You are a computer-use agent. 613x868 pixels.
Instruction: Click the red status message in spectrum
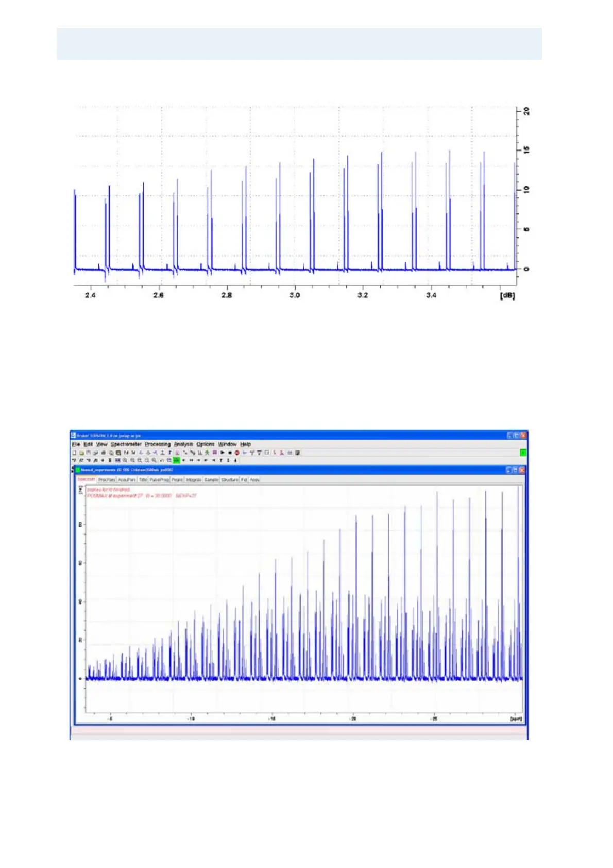pos(142,493)
